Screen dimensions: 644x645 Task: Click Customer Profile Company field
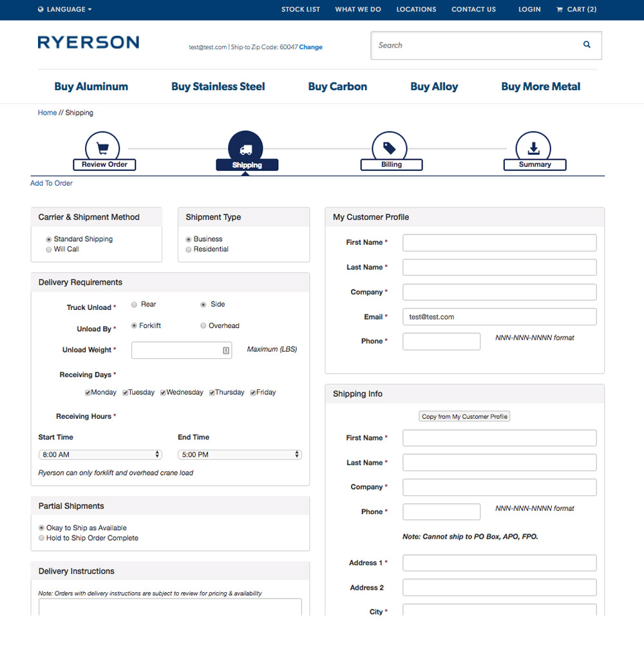[499, 292]
